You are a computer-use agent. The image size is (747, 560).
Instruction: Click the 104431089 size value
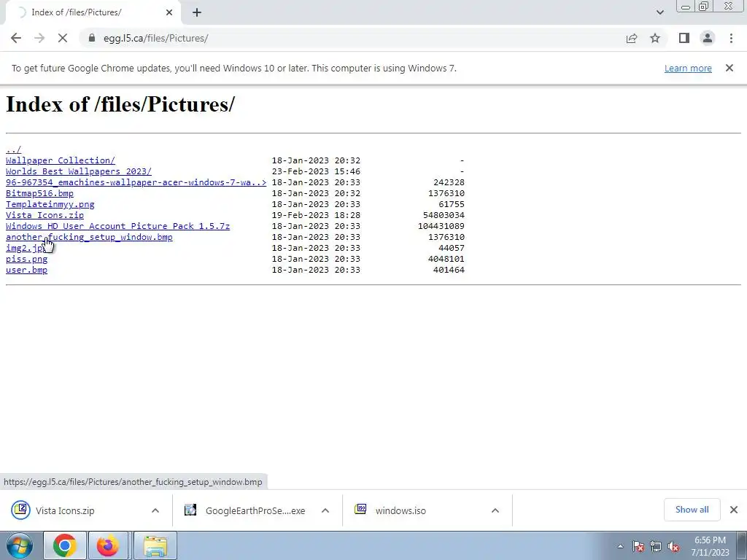tap(441, 226)
